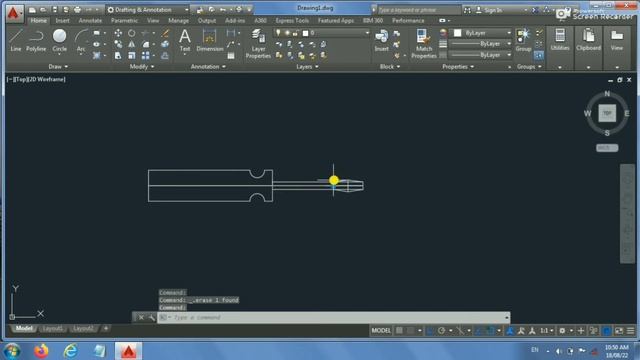Select the Polyline tool
The width and height of the screenshot is (640, 360).
click(36, 40)
